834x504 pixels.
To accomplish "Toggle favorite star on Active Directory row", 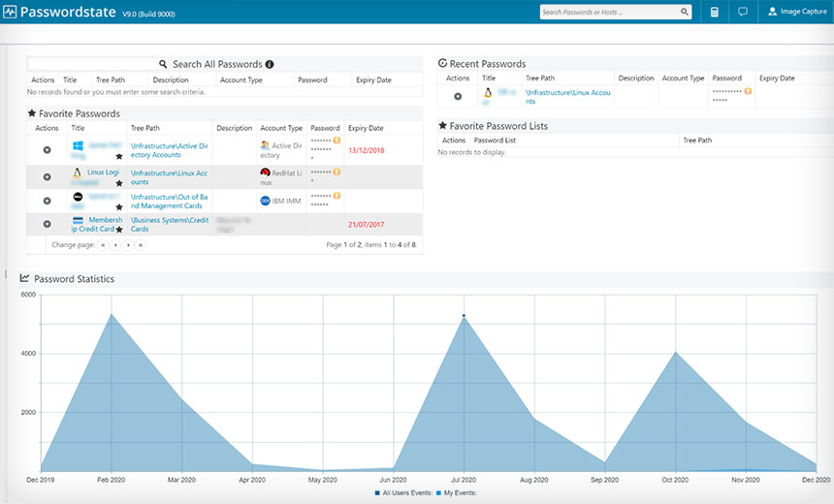I will tap(119, 156).
